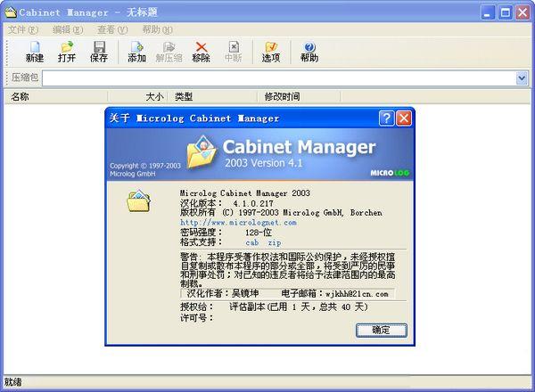Click the 中断 (Abort) toolbar icon
This screenshot has height=392, width=535.
pos(234,52)
